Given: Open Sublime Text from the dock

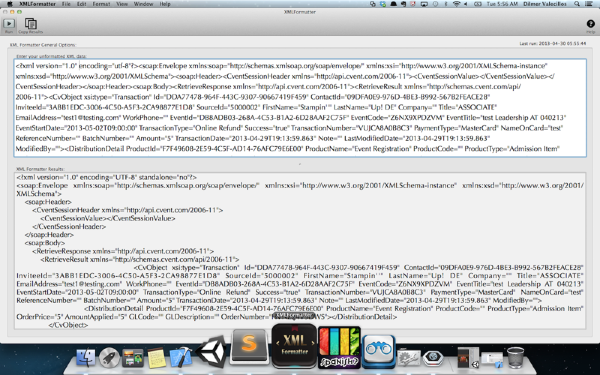Looking at the screenshot, I should tap(249, 346).
